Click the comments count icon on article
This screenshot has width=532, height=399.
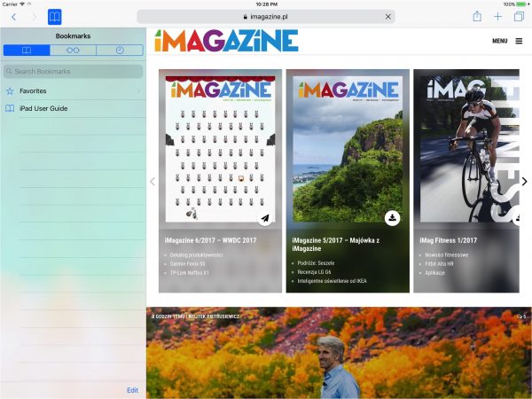pyautogui.click(x=521, y=317)
